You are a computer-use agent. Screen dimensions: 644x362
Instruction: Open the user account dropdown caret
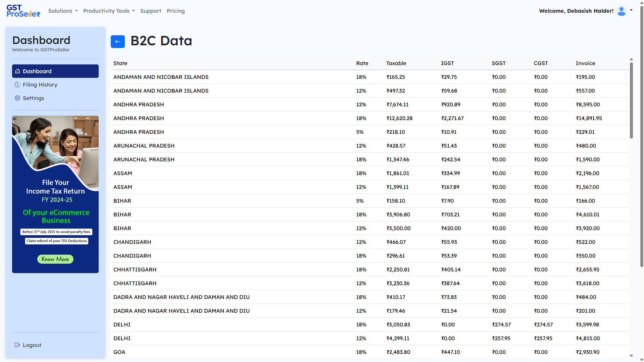pyautogui.click(x=631, y=10)
